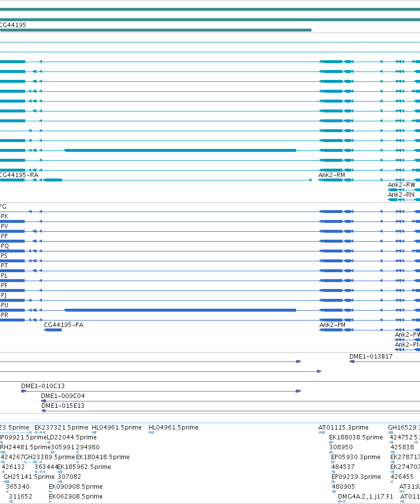Viewport: 420px width, 504px height.
Task: Open EST 311652
Action: click(20, 496)
